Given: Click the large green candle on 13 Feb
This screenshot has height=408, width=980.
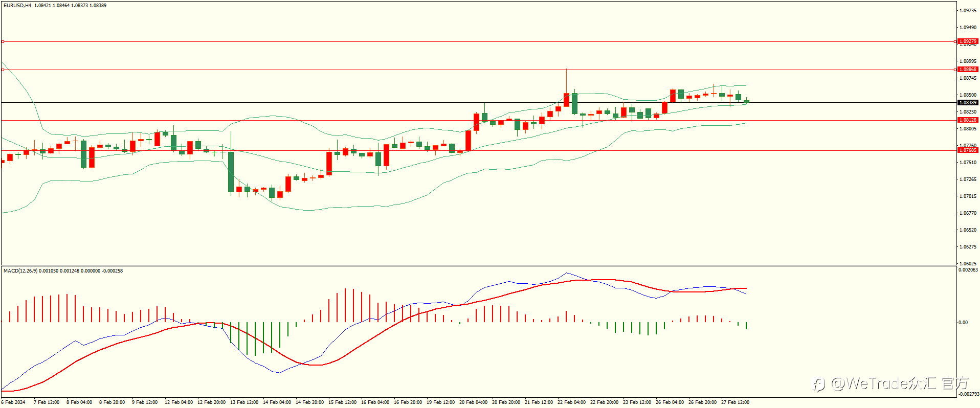Looking at the screenshot, I should tap(231, 172).
